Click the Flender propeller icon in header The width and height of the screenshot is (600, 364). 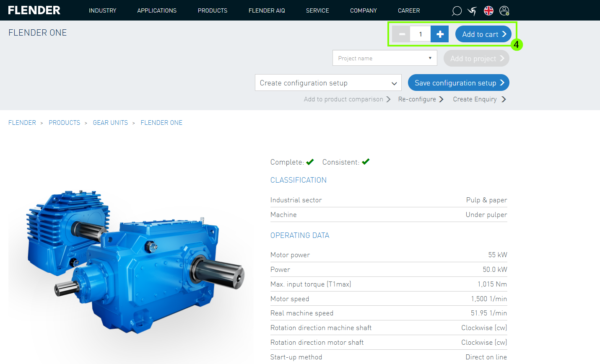click(472, 11)
